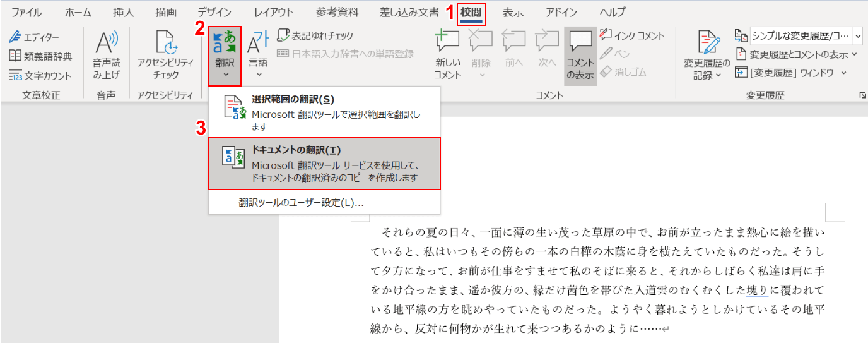868x343 pixels.
Task: Open the Track Changes group dialog launcher
Action: [x=862, y=96]
